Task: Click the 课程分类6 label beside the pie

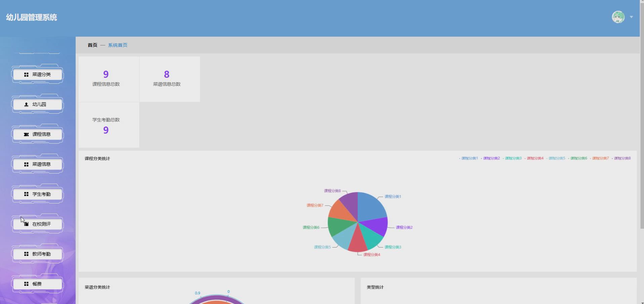Action: point(311,228)
